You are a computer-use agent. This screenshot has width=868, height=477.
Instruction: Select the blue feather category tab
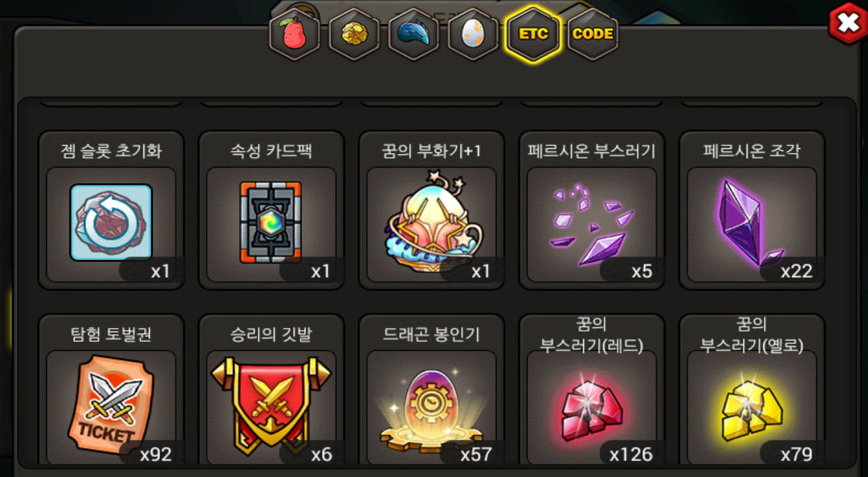[414, 34]
